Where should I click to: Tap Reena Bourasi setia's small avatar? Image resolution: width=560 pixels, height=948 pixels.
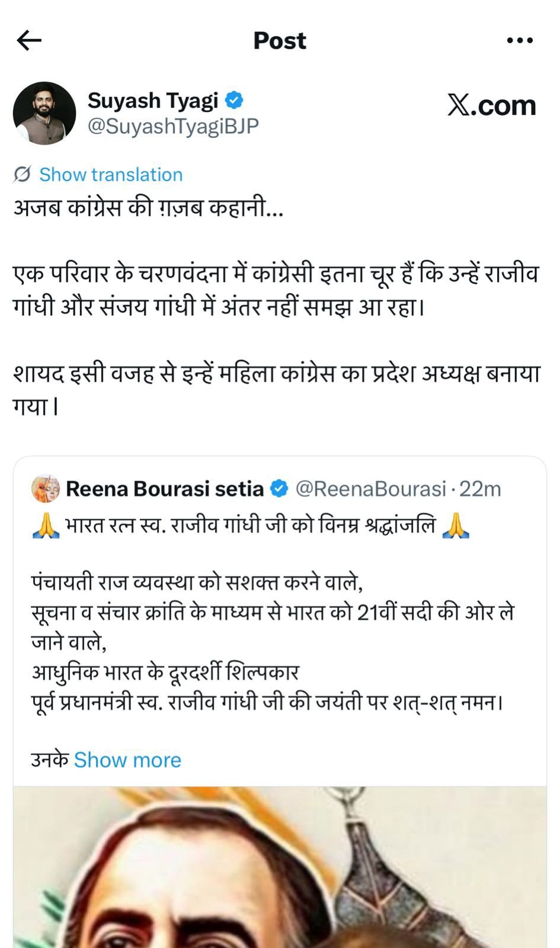[x=46, y=489]
